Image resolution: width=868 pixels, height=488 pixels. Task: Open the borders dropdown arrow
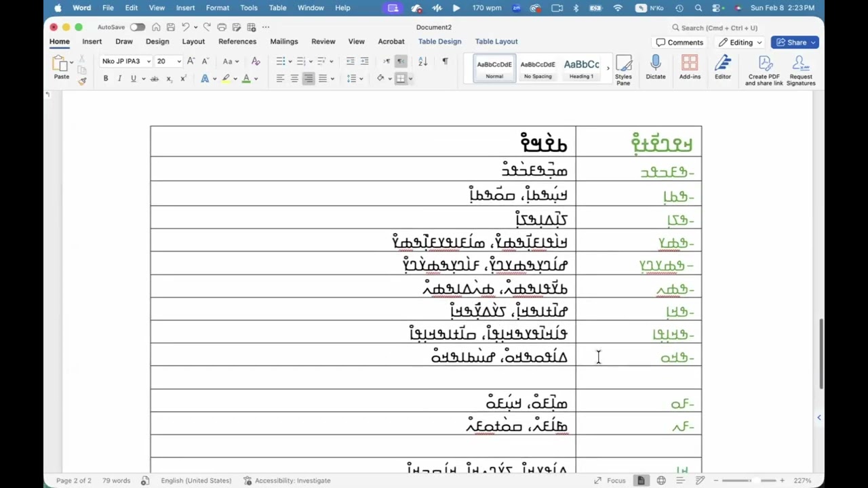pyautogui.click(x=410, y=79)
